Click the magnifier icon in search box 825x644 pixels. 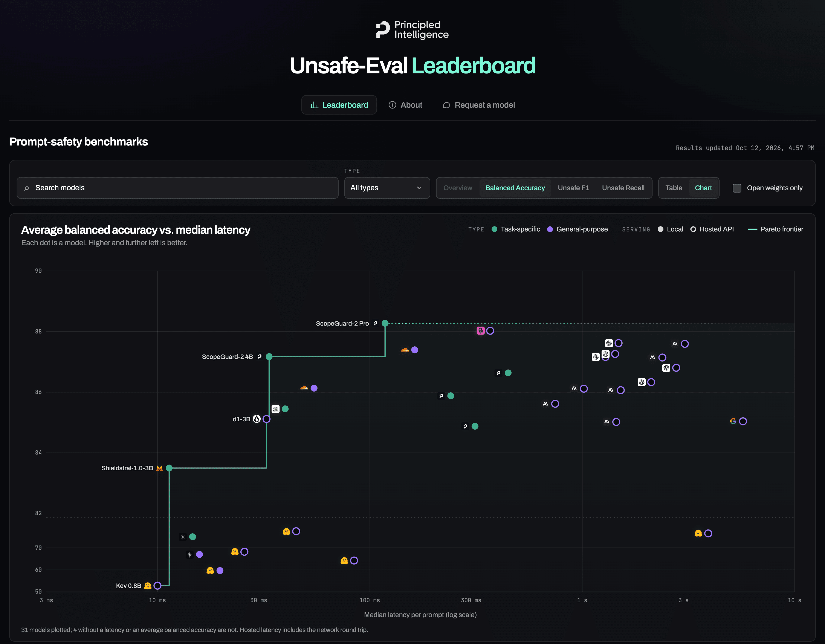[x=26, y=188]
